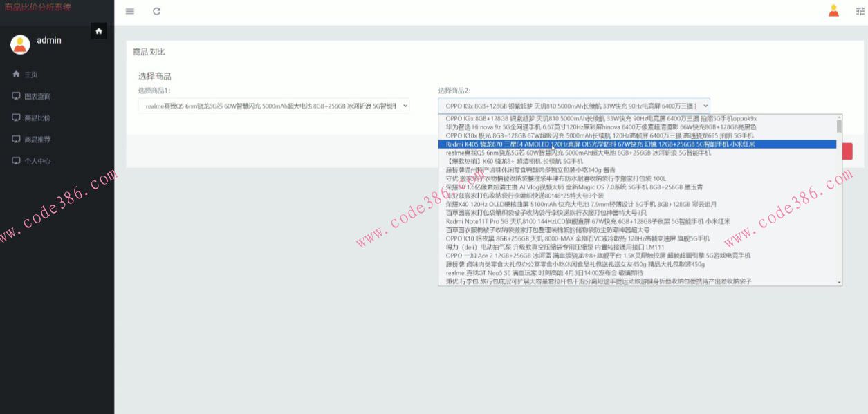Select OPPO K10x 极光 8GB+128GB option
The width and height of the screenshot is (868, 414).
(x=637, y=135)
